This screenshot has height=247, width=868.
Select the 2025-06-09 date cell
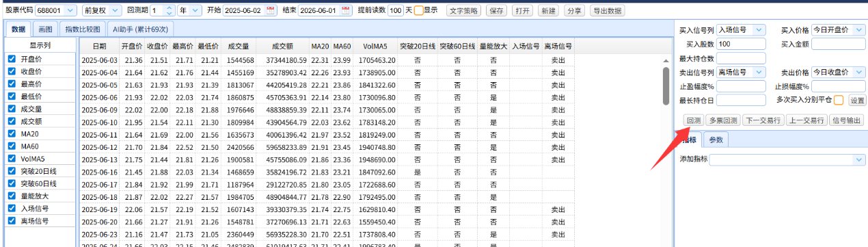click(100, 109)
